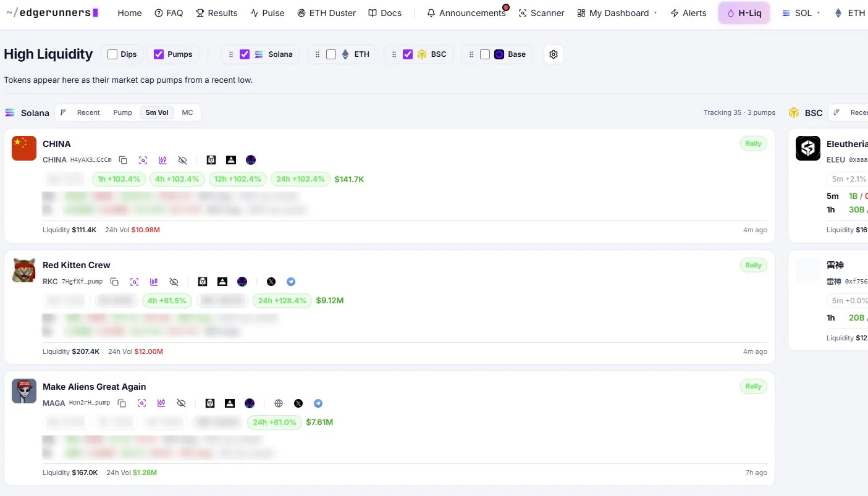Copy the MAGA token address
Viewport: 868px width, 496px height.
(122, 403)
